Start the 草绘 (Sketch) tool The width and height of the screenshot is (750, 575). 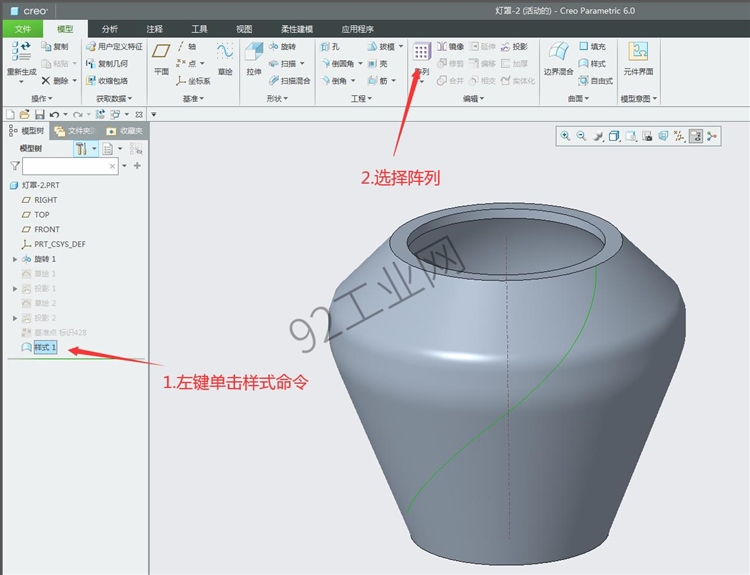click(x=225, y=58)
